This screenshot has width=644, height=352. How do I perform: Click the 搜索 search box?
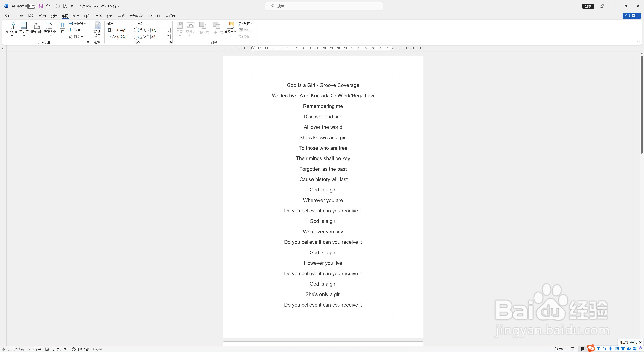point(324,6)
